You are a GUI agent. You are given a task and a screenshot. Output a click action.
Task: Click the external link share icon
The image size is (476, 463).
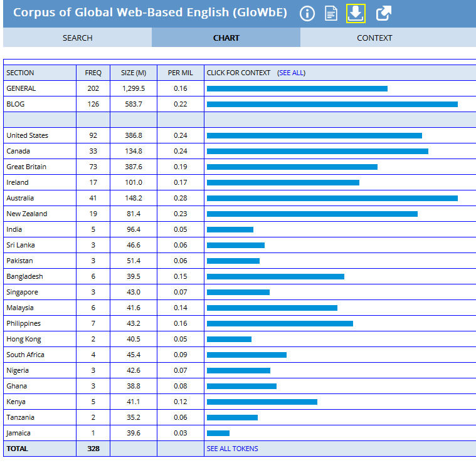click(383, 13)
